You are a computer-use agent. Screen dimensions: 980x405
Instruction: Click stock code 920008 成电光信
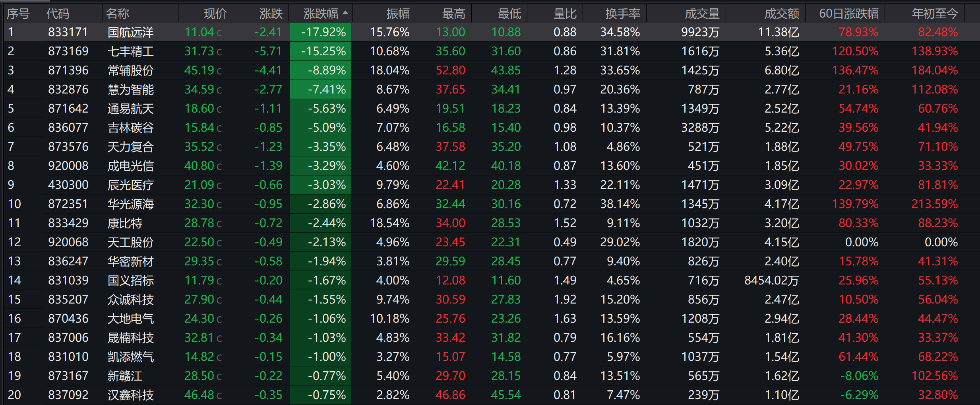68,166
